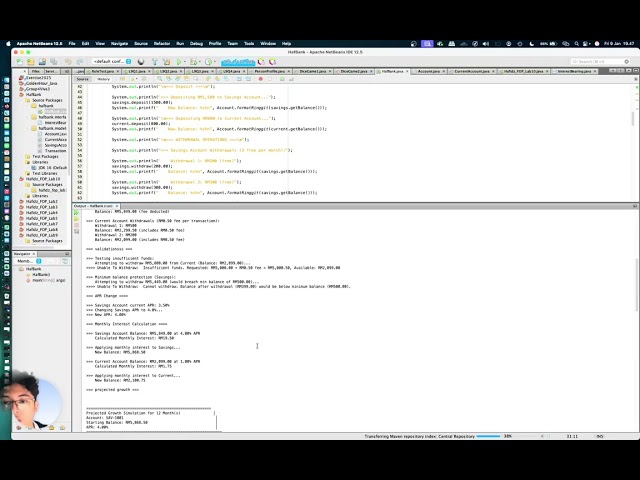Click the battery indicator in the menu bar
640x480 pixels.
(549, 44)
